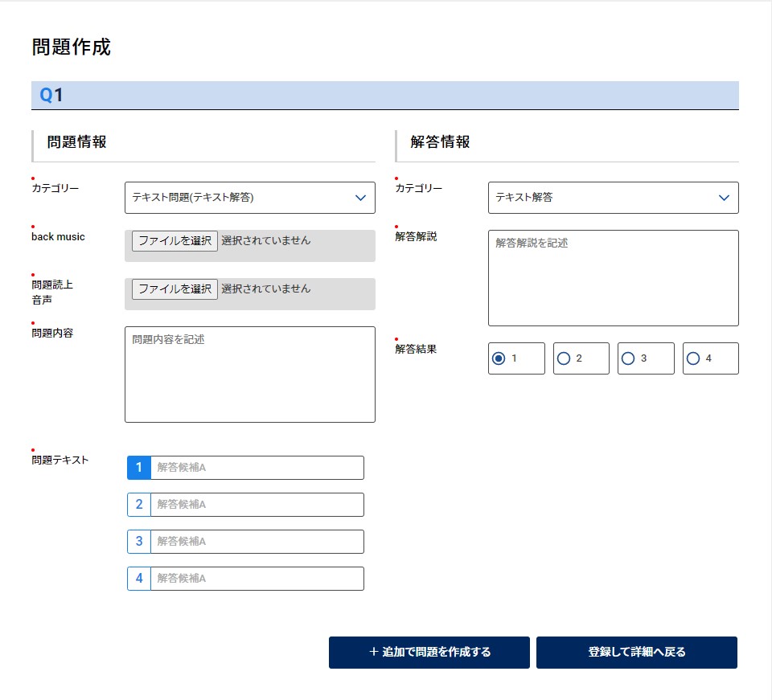The image size is (772, 700).
Task: Click answer candidate field number 1
Action: pos(257,468)
